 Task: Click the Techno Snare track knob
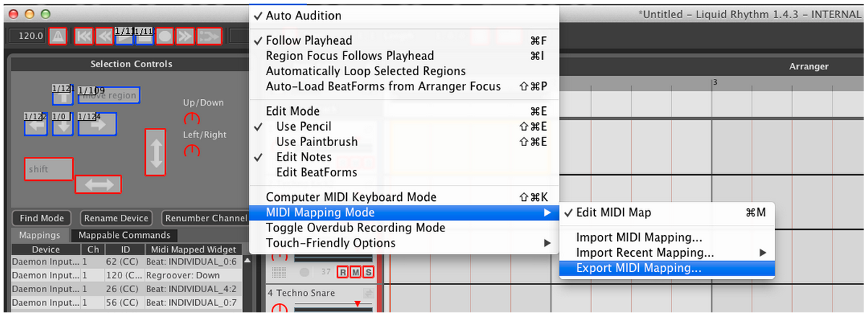pos(278,309)
